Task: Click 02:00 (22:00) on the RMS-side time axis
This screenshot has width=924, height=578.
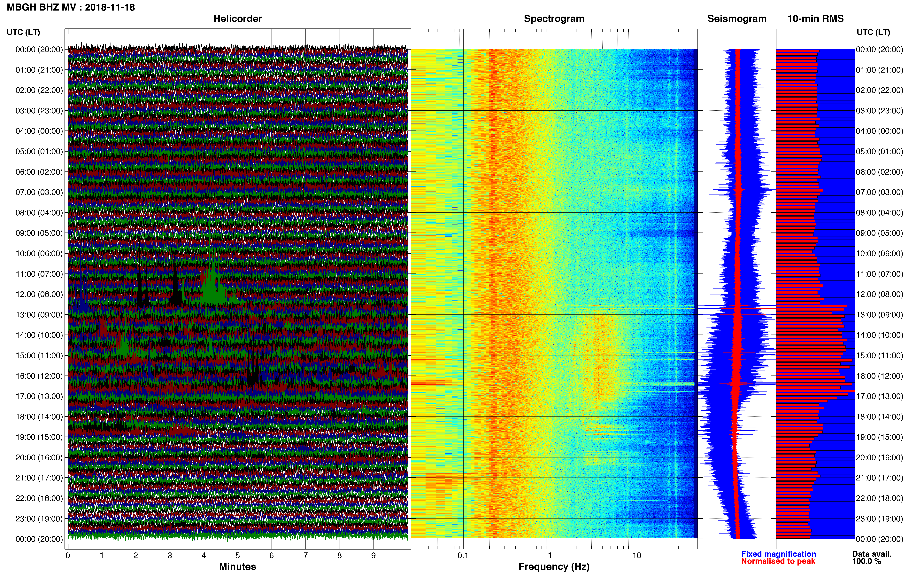Action: (x=879, y=90)
